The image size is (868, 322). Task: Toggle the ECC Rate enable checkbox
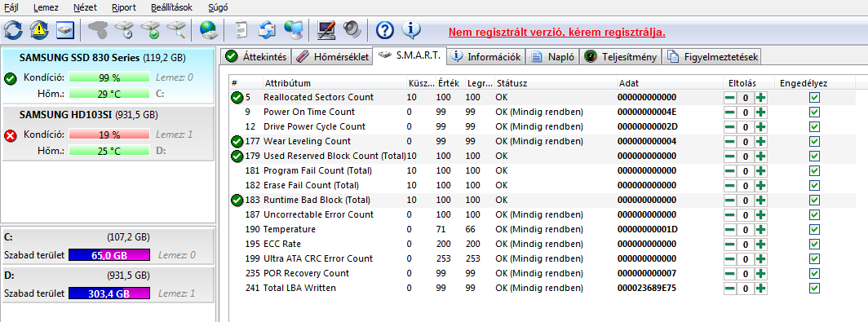[x=814, y=244]
